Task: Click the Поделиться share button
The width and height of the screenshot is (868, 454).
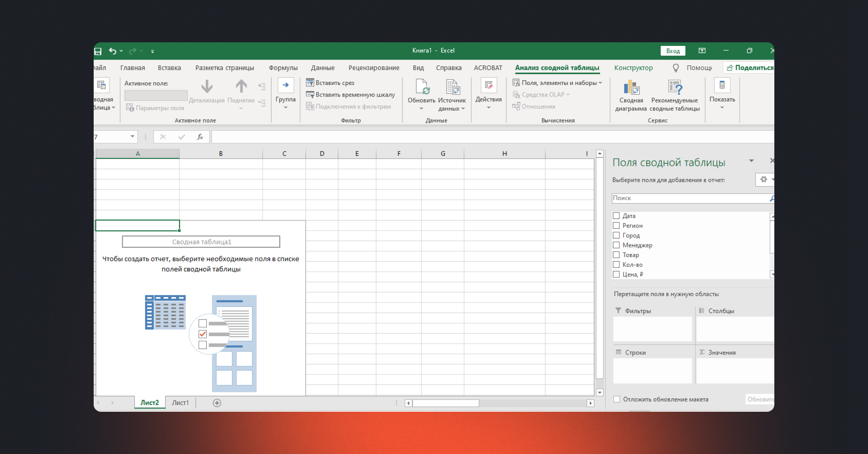Action: [750, 68]
